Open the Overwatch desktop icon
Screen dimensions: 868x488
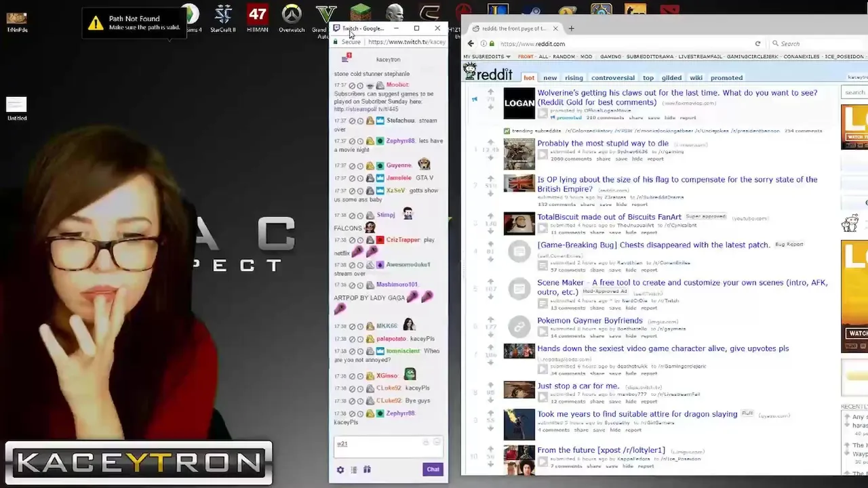click(292, 18)
